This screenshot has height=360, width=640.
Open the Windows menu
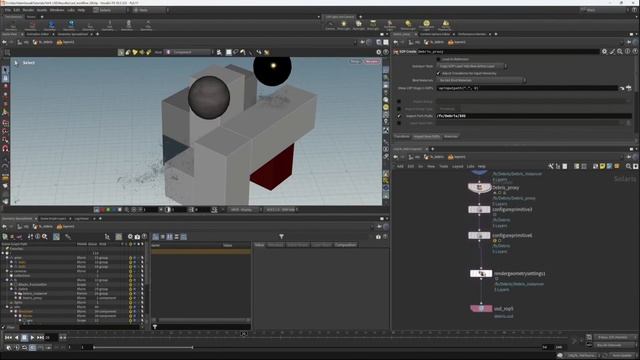coord(57,10)
